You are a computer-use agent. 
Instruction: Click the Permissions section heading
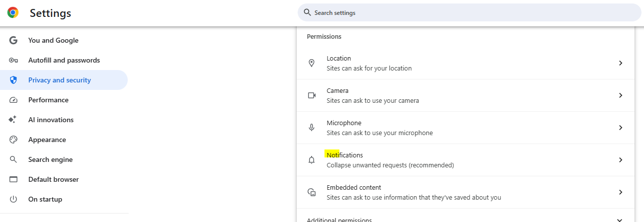point(324,36)
